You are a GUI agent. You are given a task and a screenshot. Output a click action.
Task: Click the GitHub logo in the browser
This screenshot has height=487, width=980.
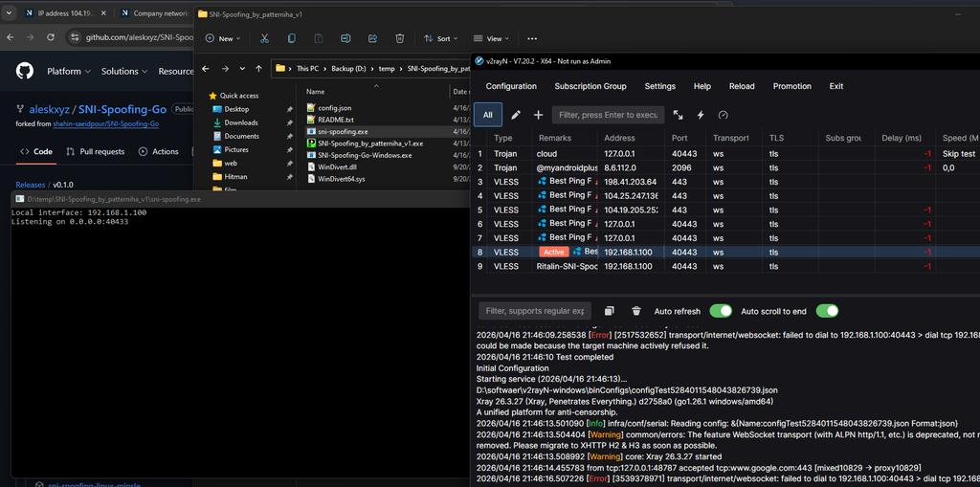pos(25,71)
